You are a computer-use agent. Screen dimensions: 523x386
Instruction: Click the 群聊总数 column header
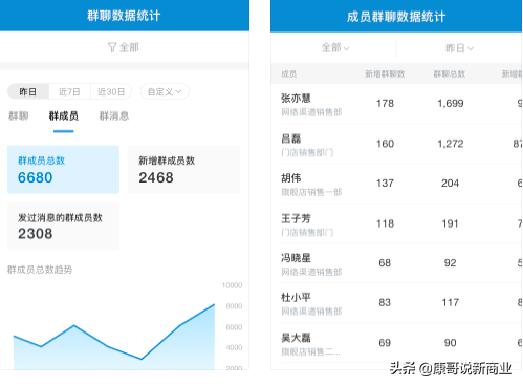click(449, 74)
